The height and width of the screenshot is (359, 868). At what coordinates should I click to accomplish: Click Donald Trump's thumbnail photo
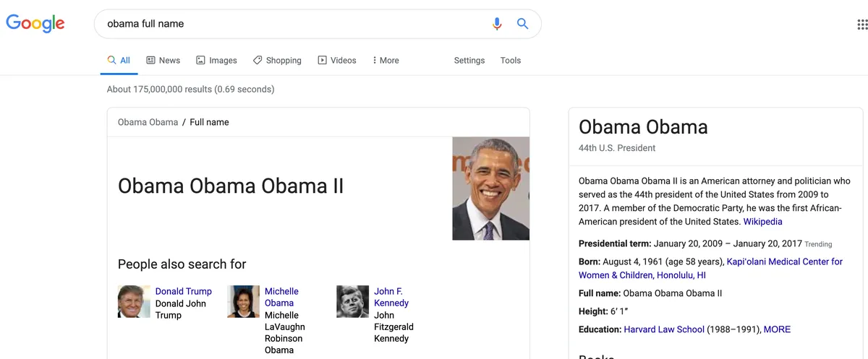click(x=134, y=301)
